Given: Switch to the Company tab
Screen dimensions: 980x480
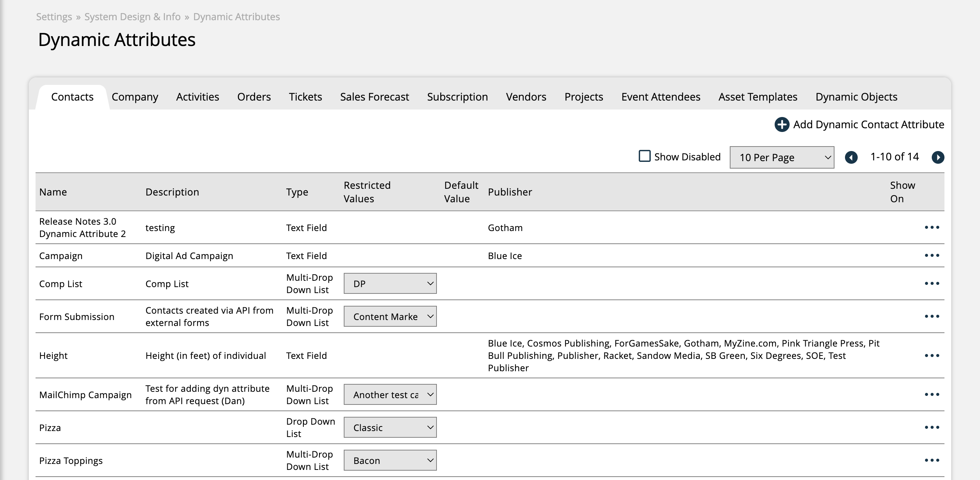Looking at the screenshot, I should [x=135, y=97].
